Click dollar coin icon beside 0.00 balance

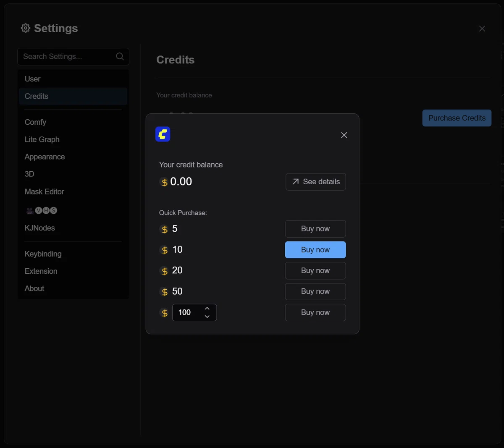[x=165, y=182]
